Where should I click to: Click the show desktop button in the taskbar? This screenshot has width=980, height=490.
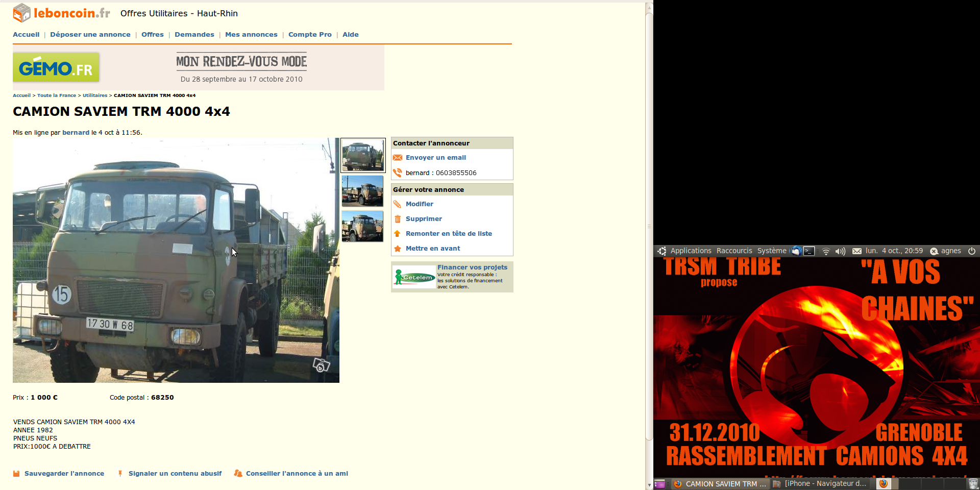coord(659,484)
